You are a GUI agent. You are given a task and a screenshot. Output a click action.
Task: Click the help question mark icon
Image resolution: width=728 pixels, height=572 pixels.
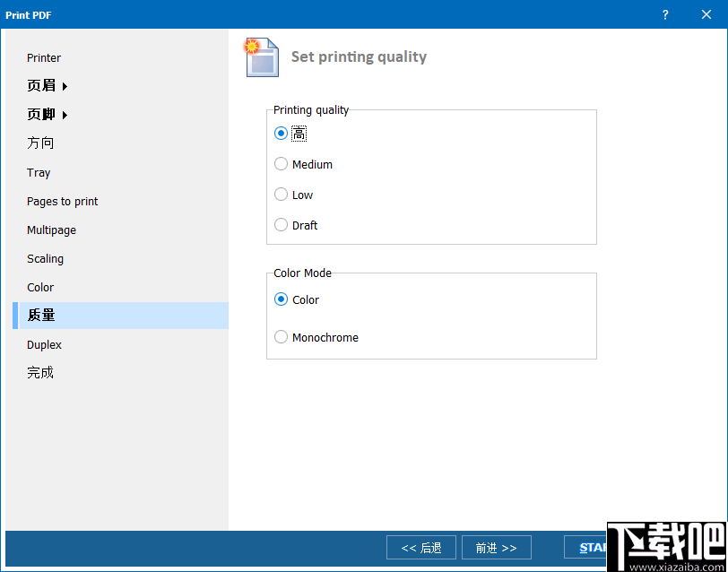664,14
